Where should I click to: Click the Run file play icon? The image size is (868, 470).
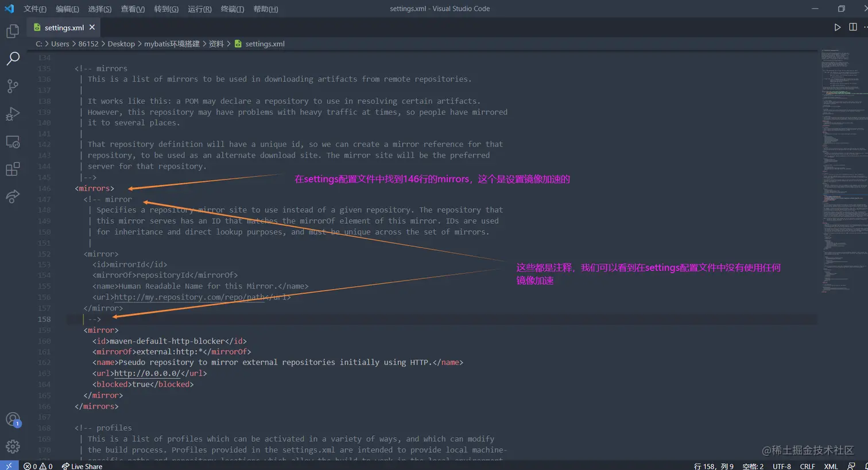(837, 27)
